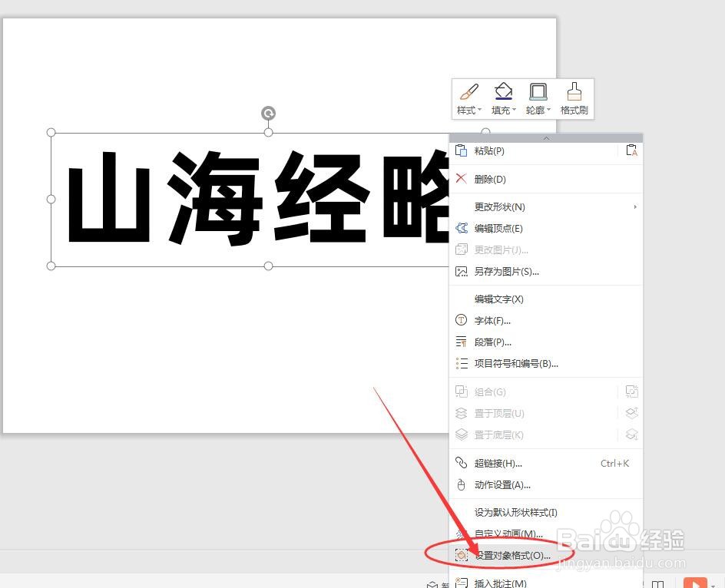725x588 pixels.
Task: Click the 轮廓 outline icon
Action: click(538, 91)
